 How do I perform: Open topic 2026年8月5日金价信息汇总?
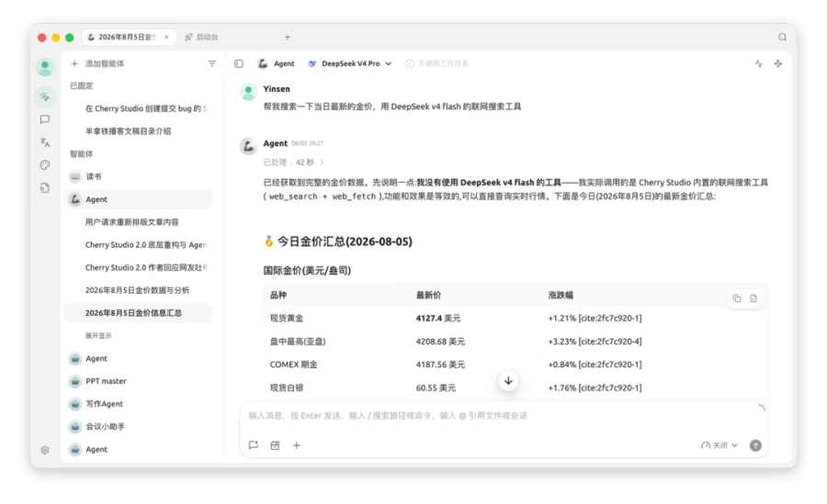tap(140, 313)
